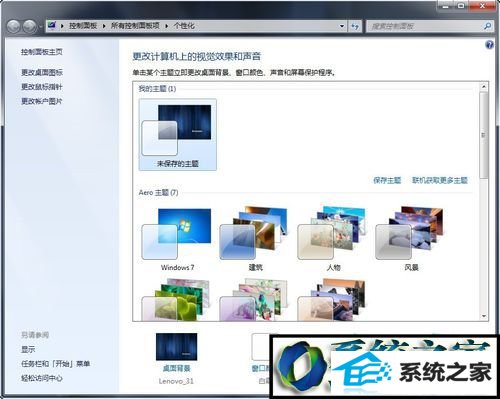Viewport: 500px width, 399px height.
Task: Apply the 建筑 Aero theme
Action: (x=255, y=239)
